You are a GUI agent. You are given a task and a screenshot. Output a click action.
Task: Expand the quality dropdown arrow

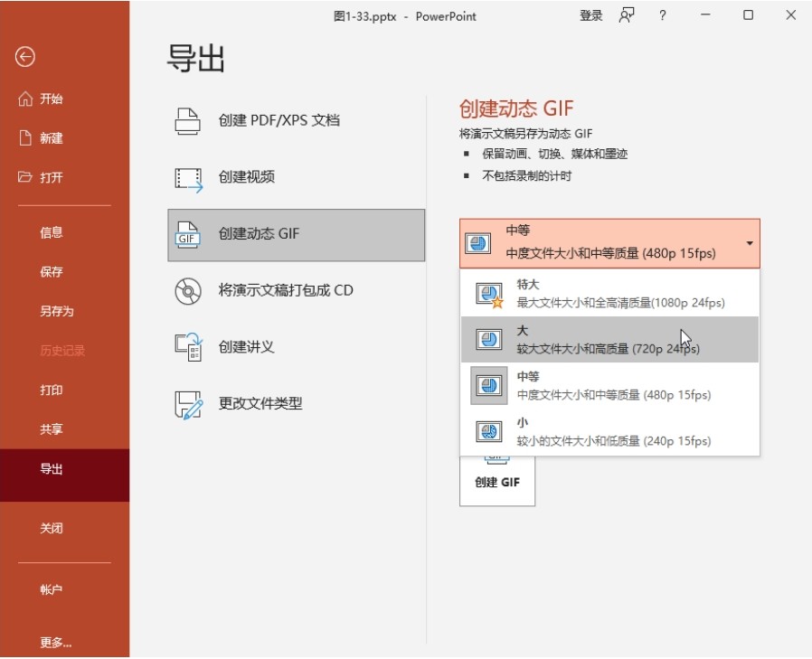coord(750,243)
